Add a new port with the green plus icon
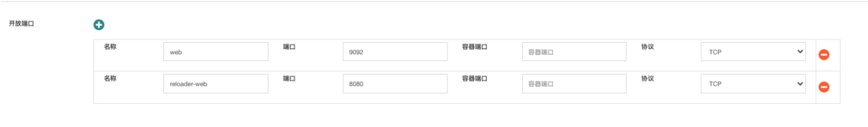868x127 pixels. 99,25
